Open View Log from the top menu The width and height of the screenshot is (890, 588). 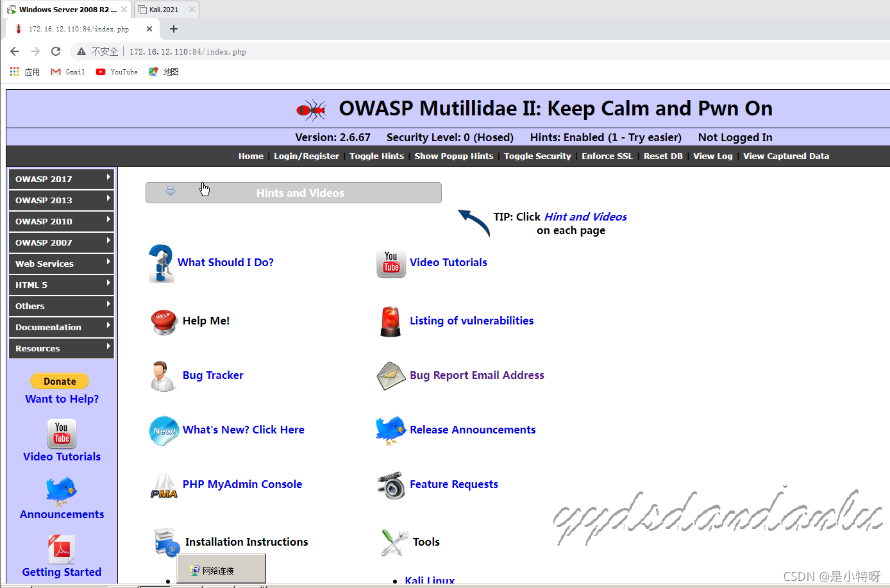point(712,156)
